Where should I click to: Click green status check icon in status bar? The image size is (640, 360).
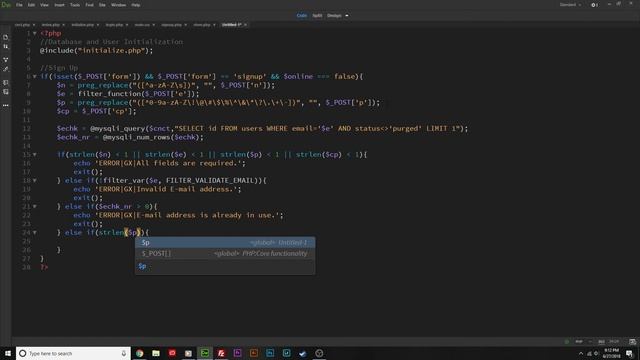(x=567, y=341)
